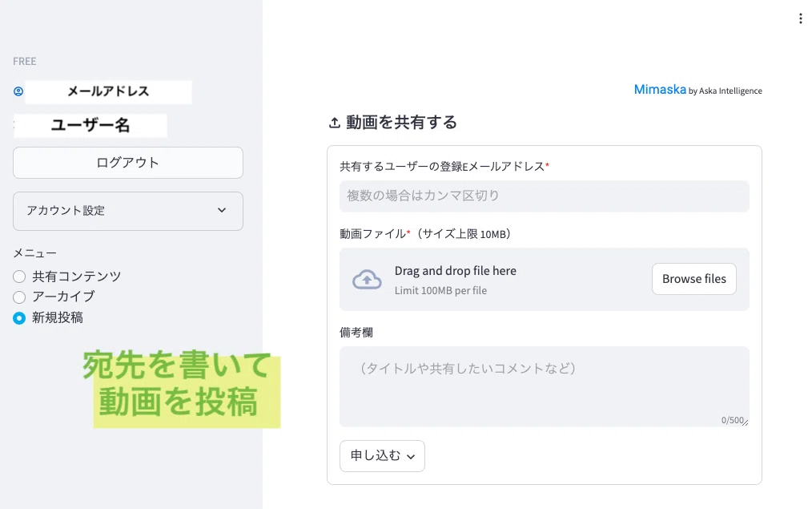
Task: Select the 新規投稿 radio option
Action: click(19, 317)
